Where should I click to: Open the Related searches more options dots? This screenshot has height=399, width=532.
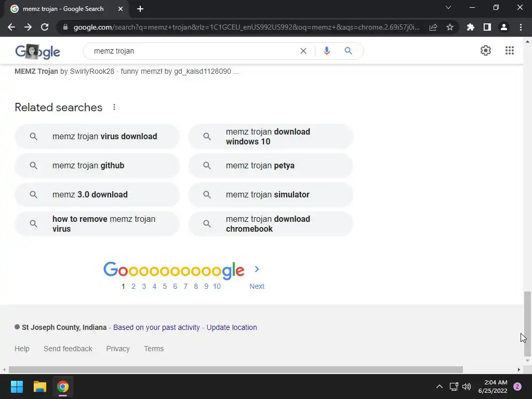pyautogui.click(x=114, y=107)
